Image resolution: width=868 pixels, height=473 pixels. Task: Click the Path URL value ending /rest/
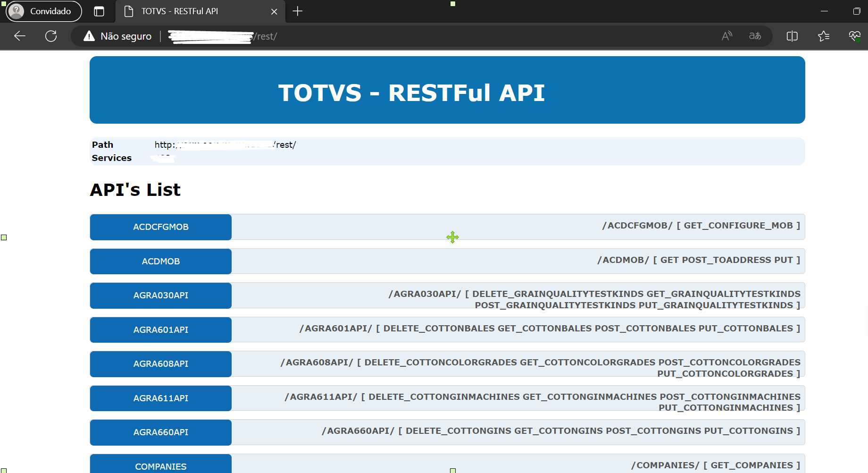[225, 145]
